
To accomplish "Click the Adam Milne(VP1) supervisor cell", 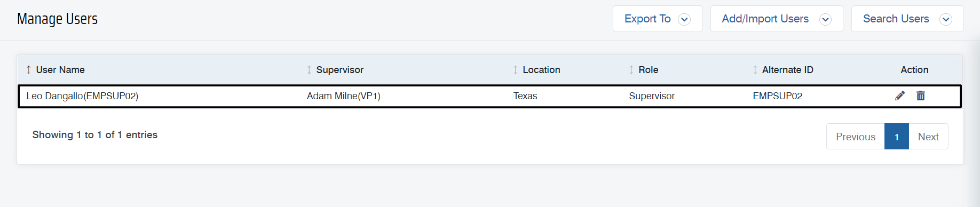I will [344, 96].
